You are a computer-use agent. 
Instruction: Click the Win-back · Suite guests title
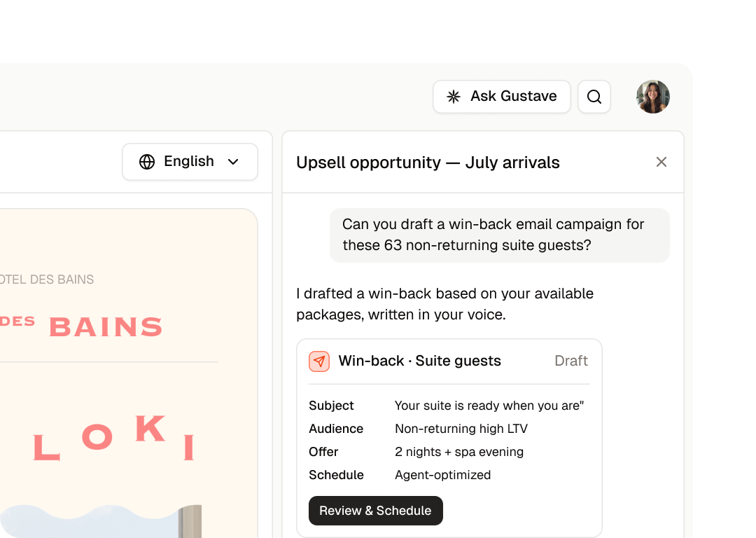pos(419,361)
